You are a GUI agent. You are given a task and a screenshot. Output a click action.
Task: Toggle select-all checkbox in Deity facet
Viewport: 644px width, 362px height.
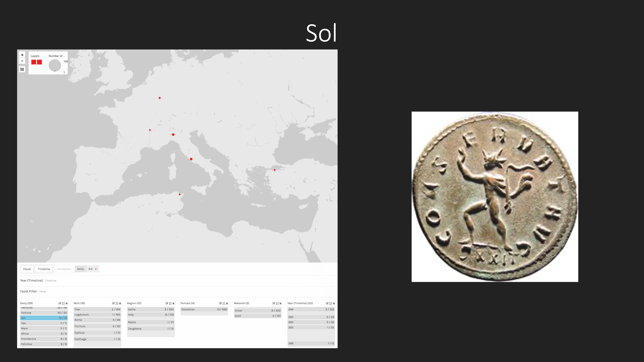(x=60, y=303)
